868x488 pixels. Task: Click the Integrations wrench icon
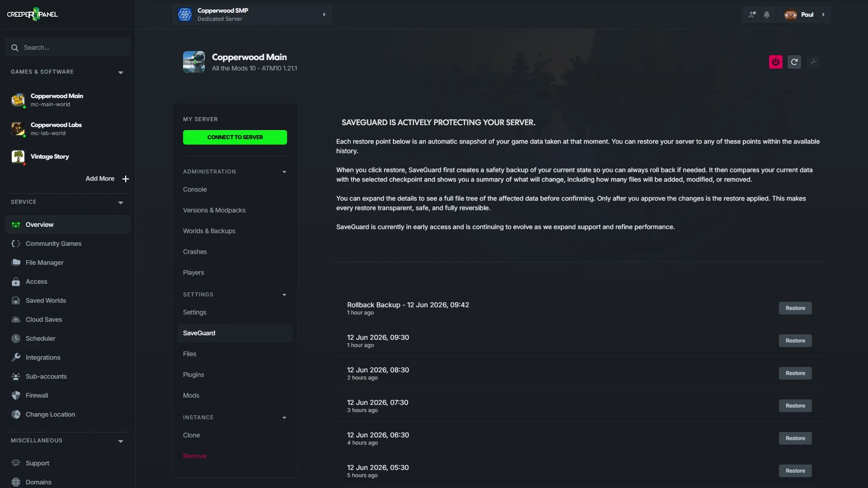pyautogui.click(x=16, y=357)
